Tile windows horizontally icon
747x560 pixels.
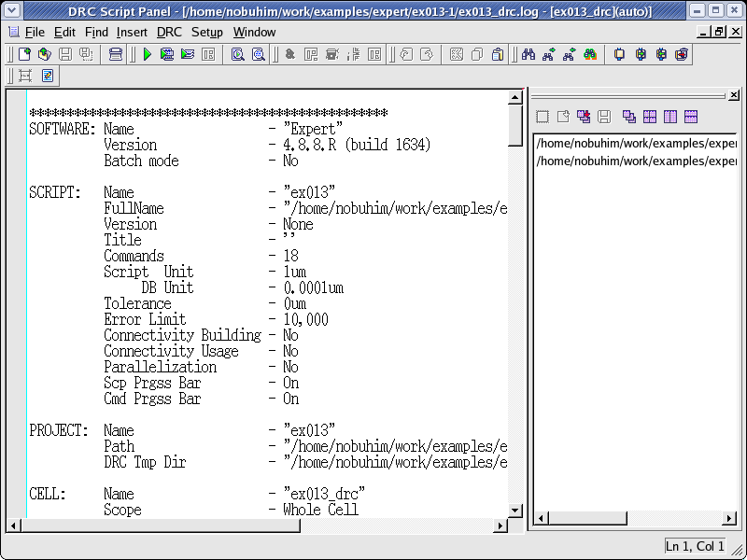(691, 117)
